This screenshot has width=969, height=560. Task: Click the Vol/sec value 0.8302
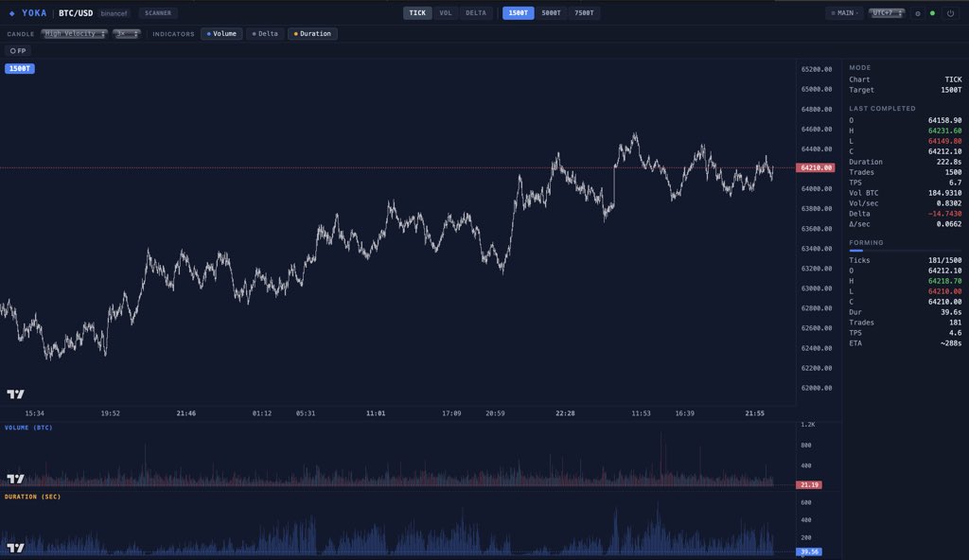[948, 203]
